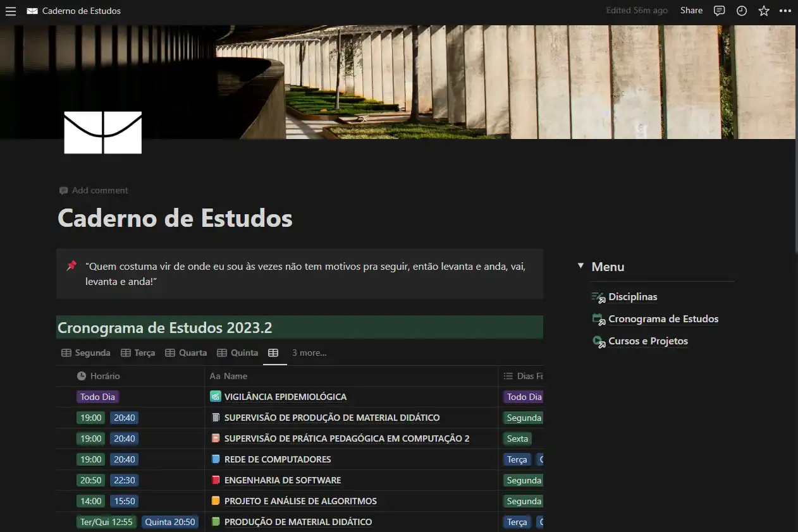Open the Cursos e Projetos link
798x532 pixels.
click(x=648, y=341)
